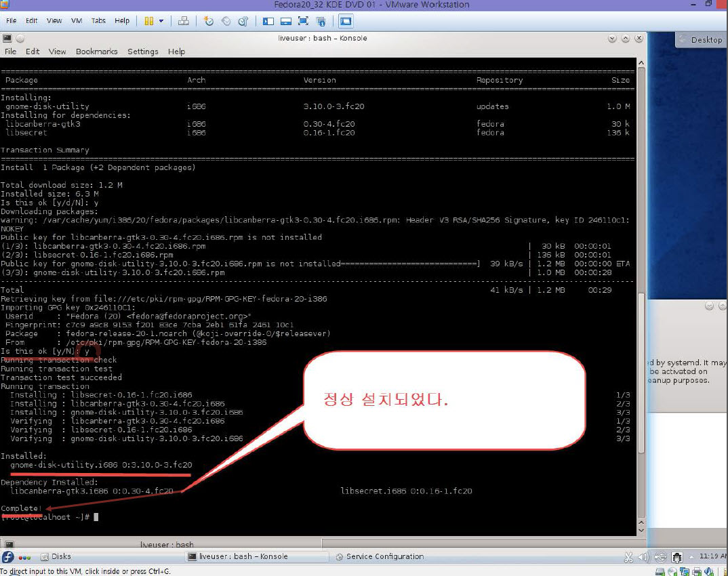Viewport: 728px width, 576px height.
Task: Click 'Transaction Summary' heading in terminal
Action: 45,150
